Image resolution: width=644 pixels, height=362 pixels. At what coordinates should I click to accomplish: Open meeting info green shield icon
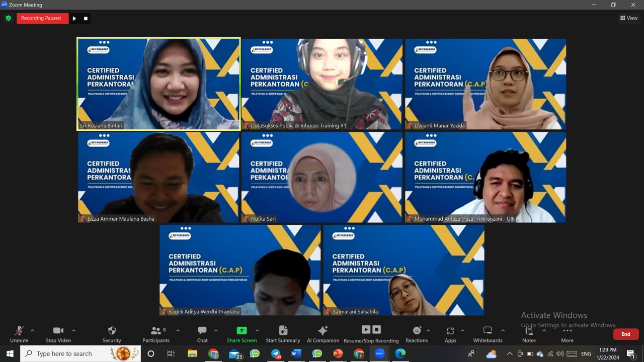coord(8,18)
